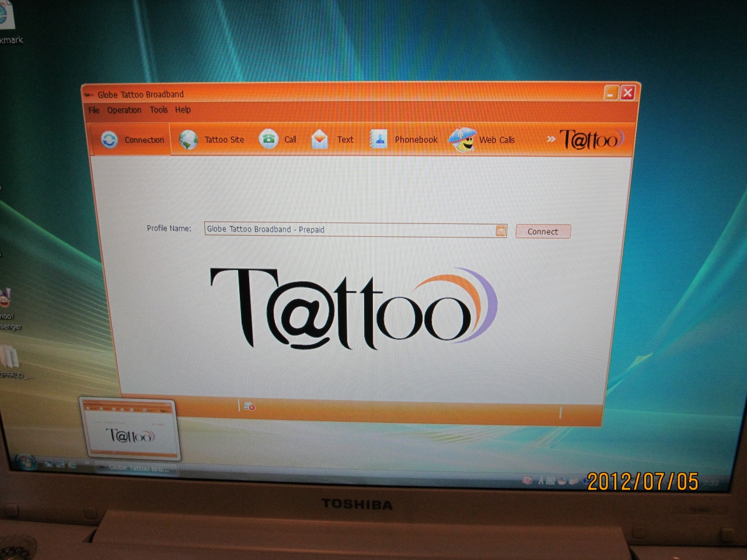
Task: Open the Tools menu
Action: 158,110
